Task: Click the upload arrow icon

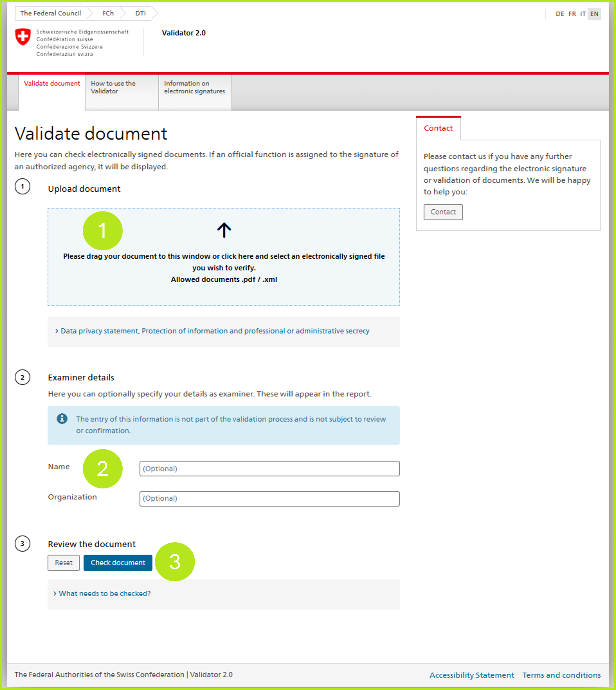Action: [x=224, y=230]
